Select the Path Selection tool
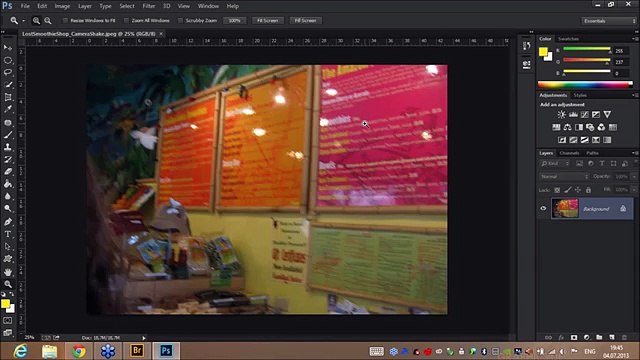Screen dimensions: 640x360 [x=8, y=247]
